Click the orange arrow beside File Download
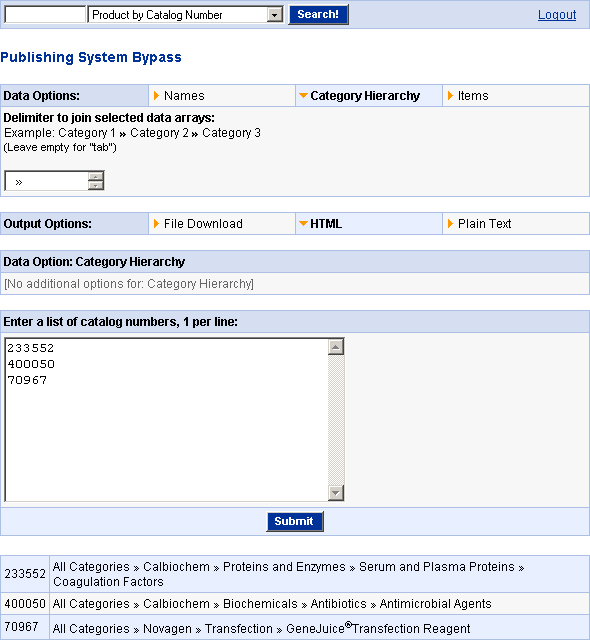Image resolution: width=590 pixels, height=640 pixels. [156, 224]
